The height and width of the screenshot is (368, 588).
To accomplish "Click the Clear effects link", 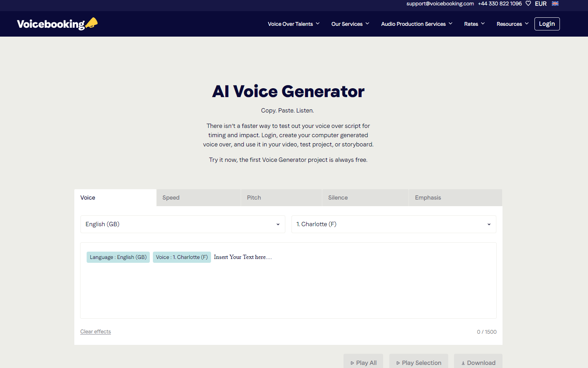I will click(x=95, y=331).
